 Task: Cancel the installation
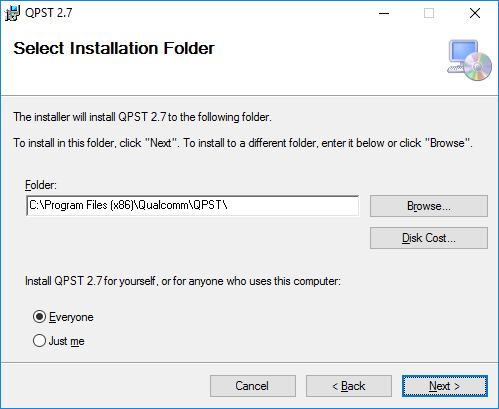[253, 386]
